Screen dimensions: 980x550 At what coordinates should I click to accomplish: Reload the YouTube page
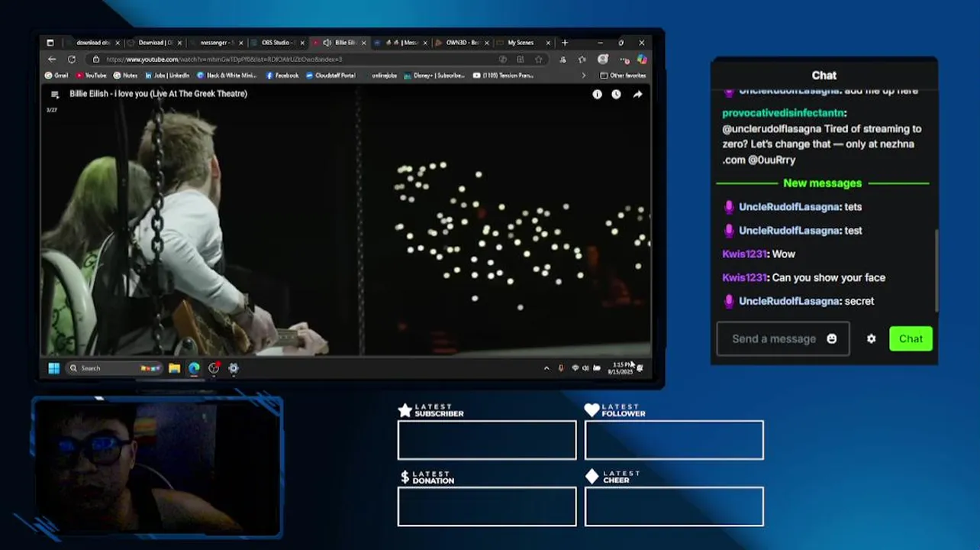point(72,60)
